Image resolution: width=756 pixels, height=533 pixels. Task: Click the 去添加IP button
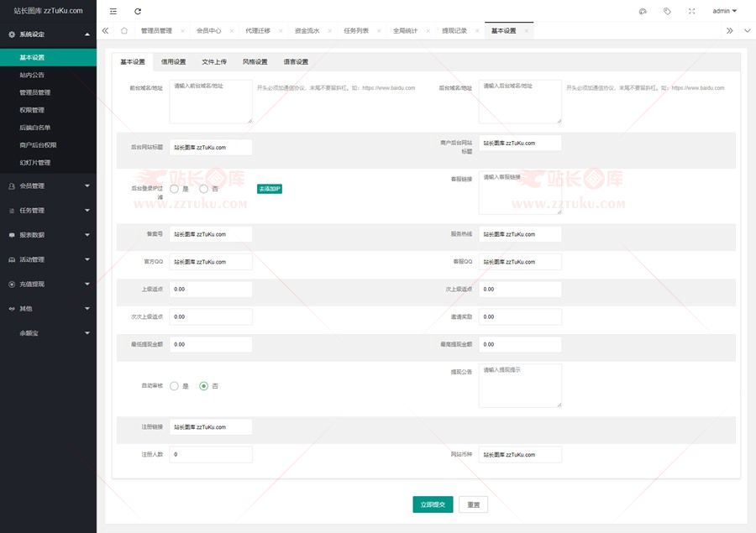pos(270,189)
